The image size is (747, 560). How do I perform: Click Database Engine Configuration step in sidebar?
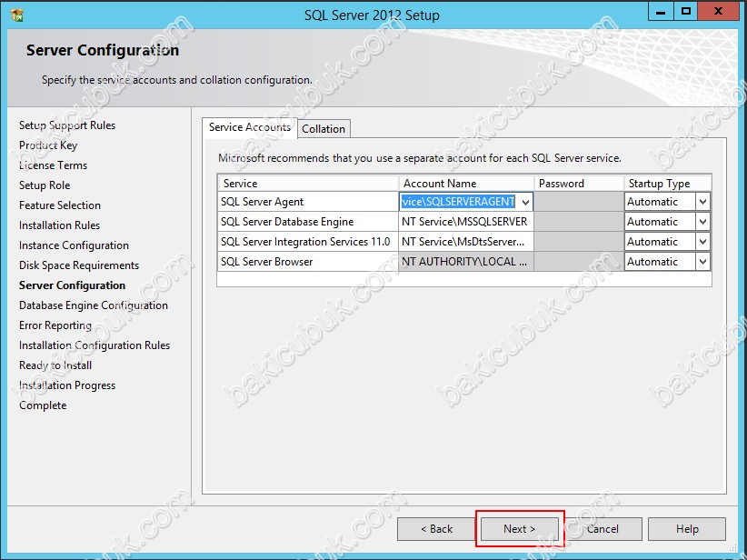click(94, 305)
